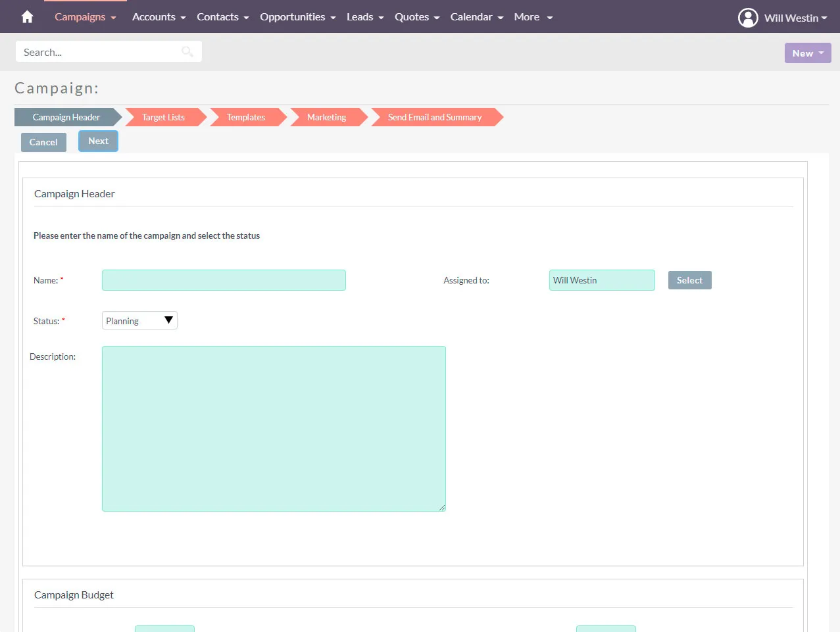The width and height of the screenshot is (840, 632).
Task: Open the Campaigns menu
Action: coord(86,17)
